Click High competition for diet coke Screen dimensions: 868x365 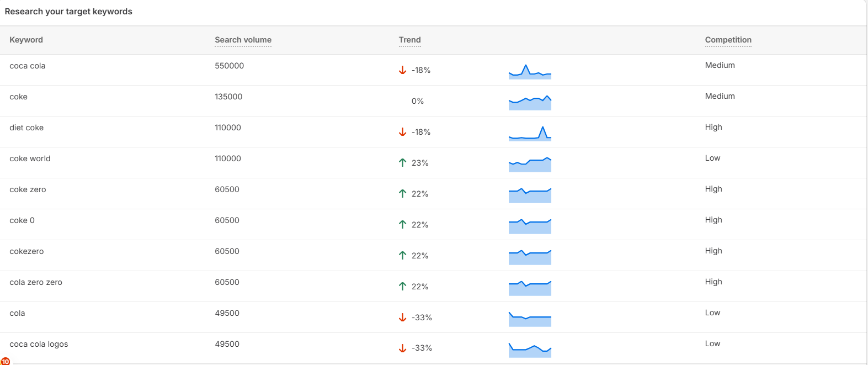713,127
